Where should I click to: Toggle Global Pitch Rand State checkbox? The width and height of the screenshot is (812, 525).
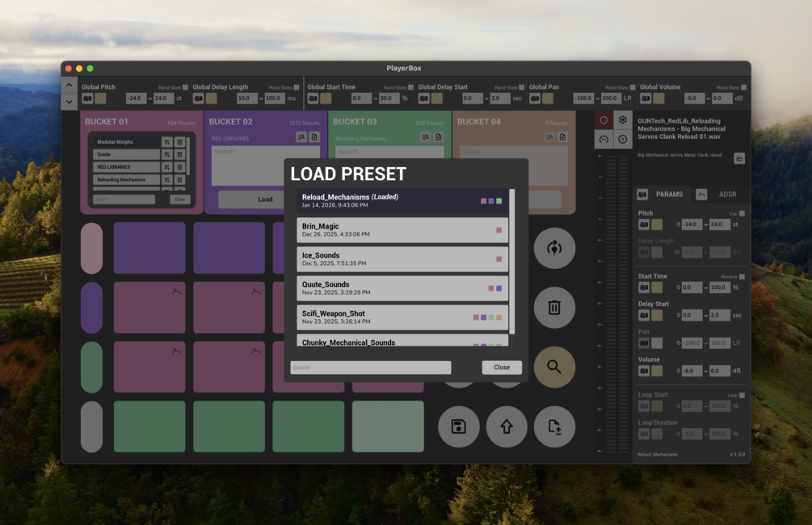(x=185, y=87)
